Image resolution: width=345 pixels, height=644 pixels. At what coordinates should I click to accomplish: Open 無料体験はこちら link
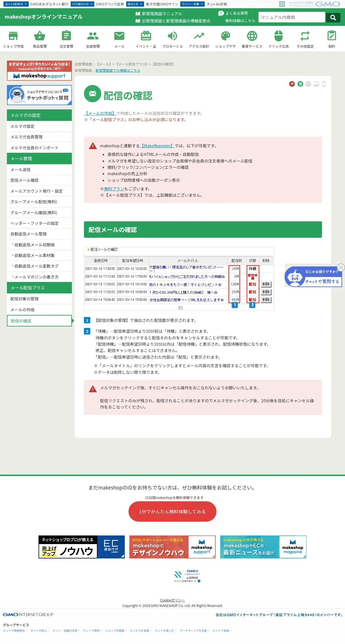tap(240, 21)
